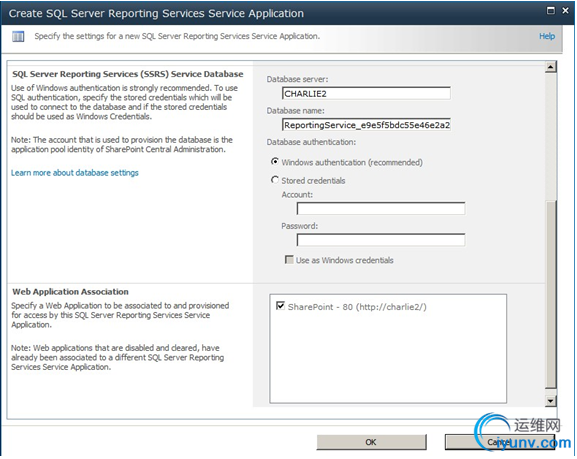
Task: Click the Database authentication label
Action: click(311, 142)
